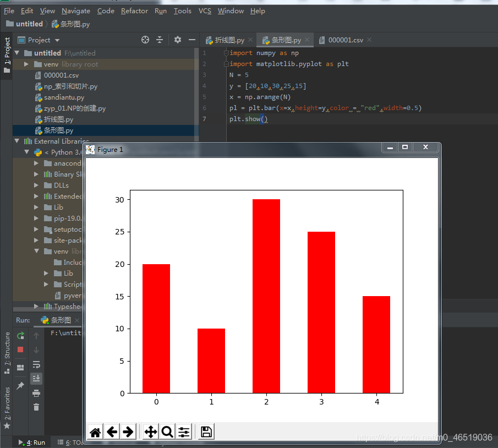The height and width of the screenshot is (448, 498).
Task: Move down the stack trace arrow
Action: (x=36, y=350)
